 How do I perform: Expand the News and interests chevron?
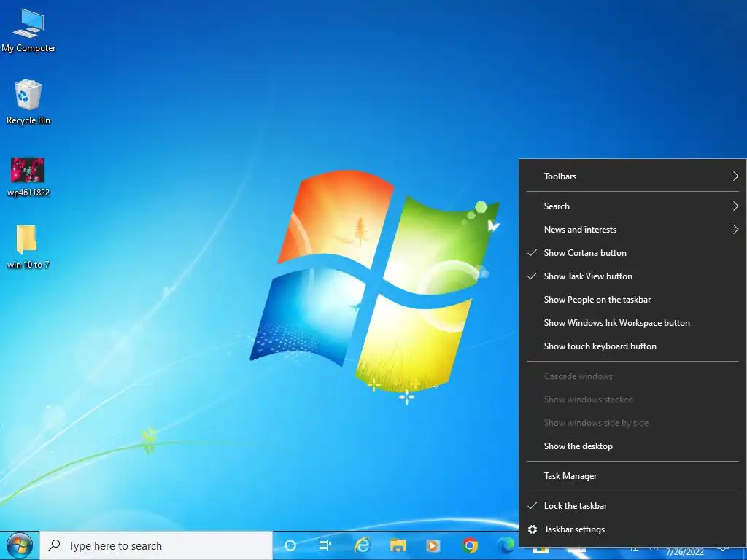click(735, 230)
